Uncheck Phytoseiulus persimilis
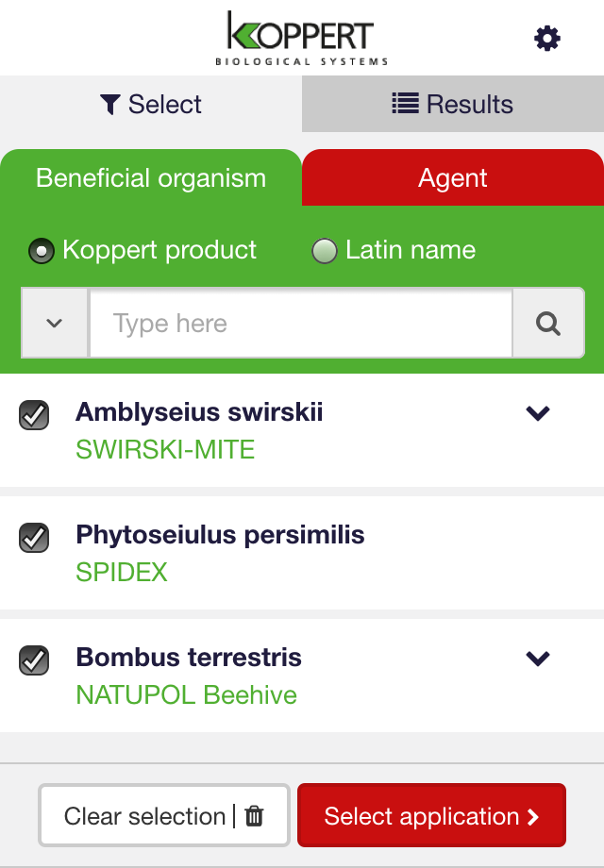 (x=34, y=538)
